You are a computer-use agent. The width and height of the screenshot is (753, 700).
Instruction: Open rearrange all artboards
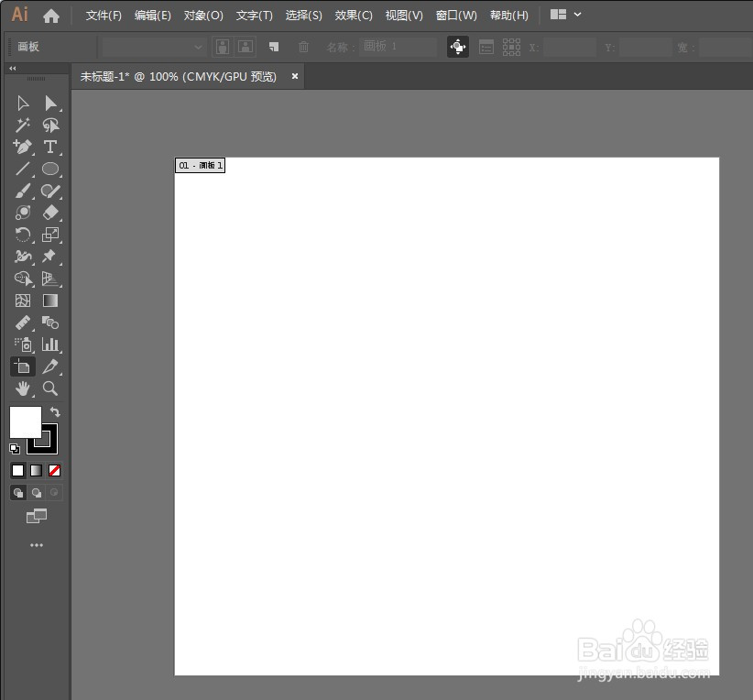point(512,47)
